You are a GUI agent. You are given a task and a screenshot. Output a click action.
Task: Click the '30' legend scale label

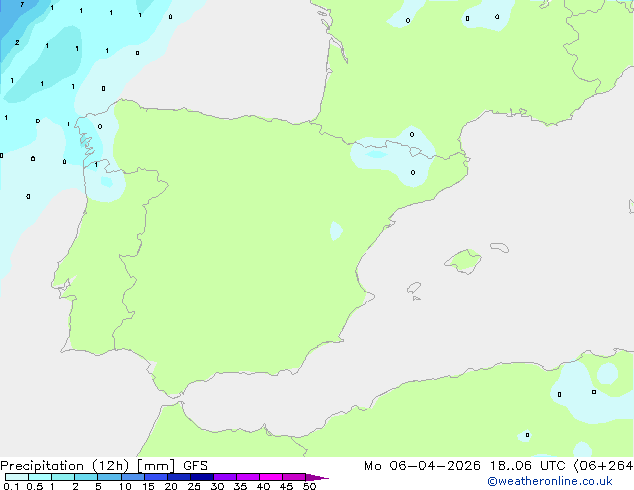click(x=217, y=486)
